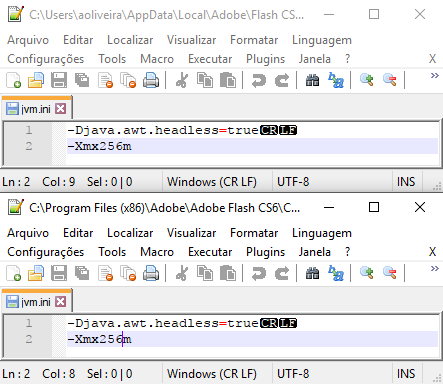Open Editar menu in top window
The image size is (443, 384).
pyautogui.click(x=78, y=40)
